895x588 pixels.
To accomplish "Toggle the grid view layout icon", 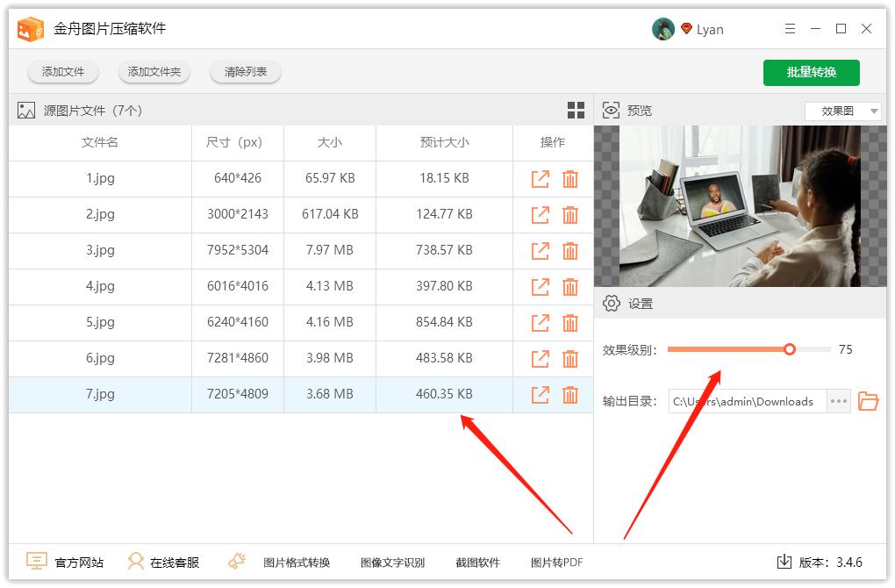I will [x=576, y=110].
